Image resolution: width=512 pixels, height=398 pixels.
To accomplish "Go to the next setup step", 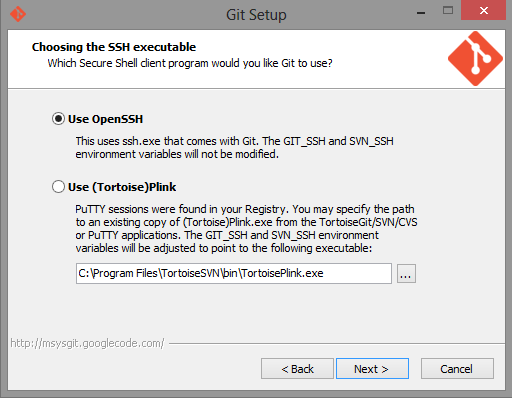I will (372, 369).
